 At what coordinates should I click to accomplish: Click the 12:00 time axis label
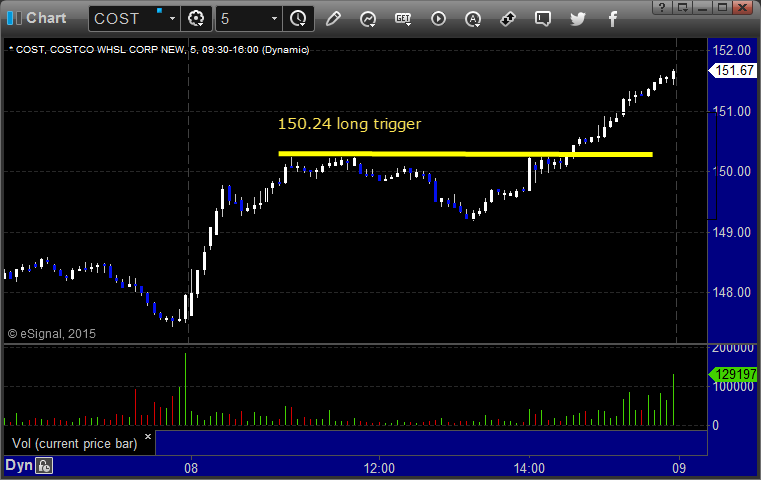tap(379, 468)
